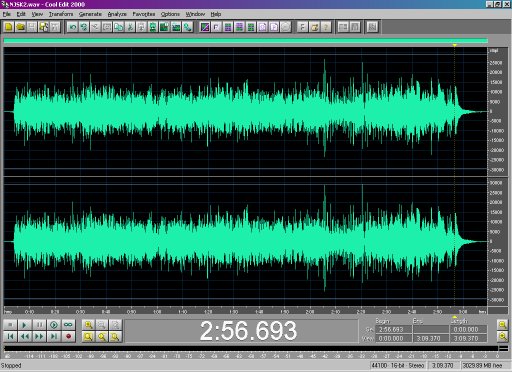Click the greyed Zoom Out magnifier
Viewport: 512px width, 372px height.
click(x=102, y=324)
